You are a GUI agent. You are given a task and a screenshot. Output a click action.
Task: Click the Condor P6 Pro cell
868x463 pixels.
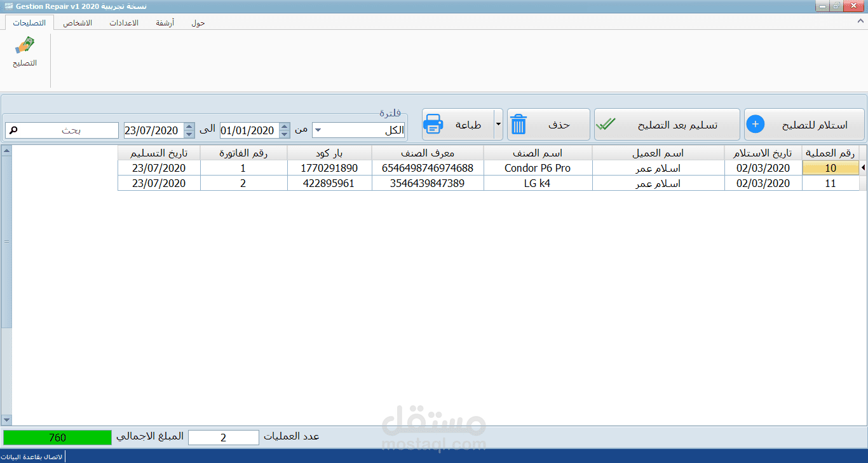[x=538, y=168]
